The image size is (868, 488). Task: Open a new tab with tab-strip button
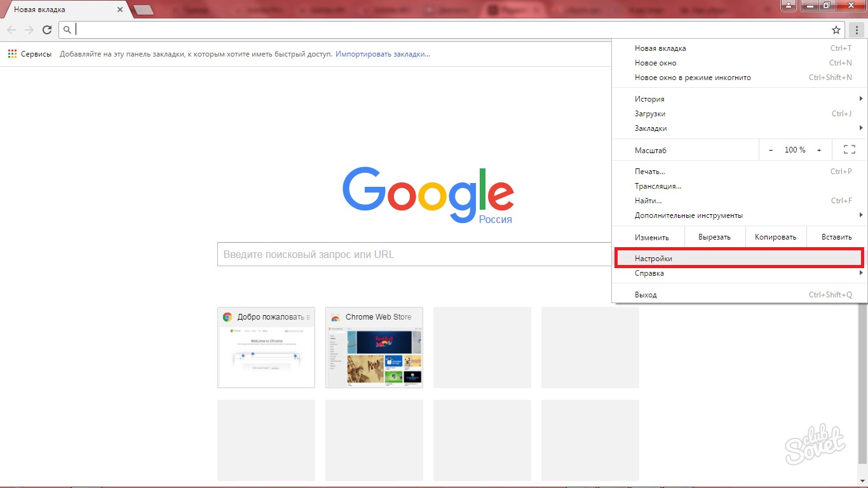(x=143, y=10)
